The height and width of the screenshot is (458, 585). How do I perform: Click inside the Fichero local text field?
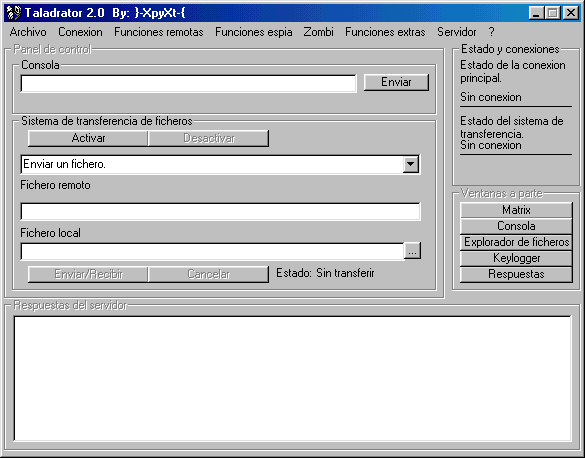[212, 252]
